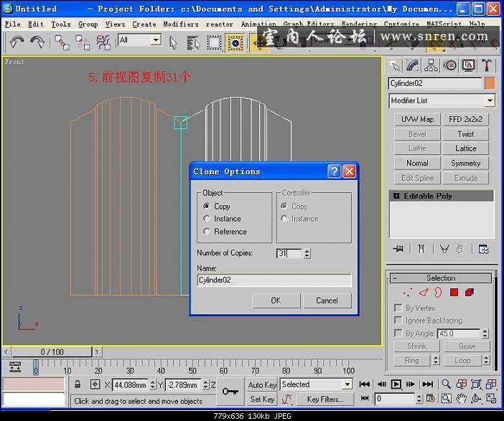Open the Group menu
Screen dimensions: 504x421
pyautogui.click(x=88, y=24)
